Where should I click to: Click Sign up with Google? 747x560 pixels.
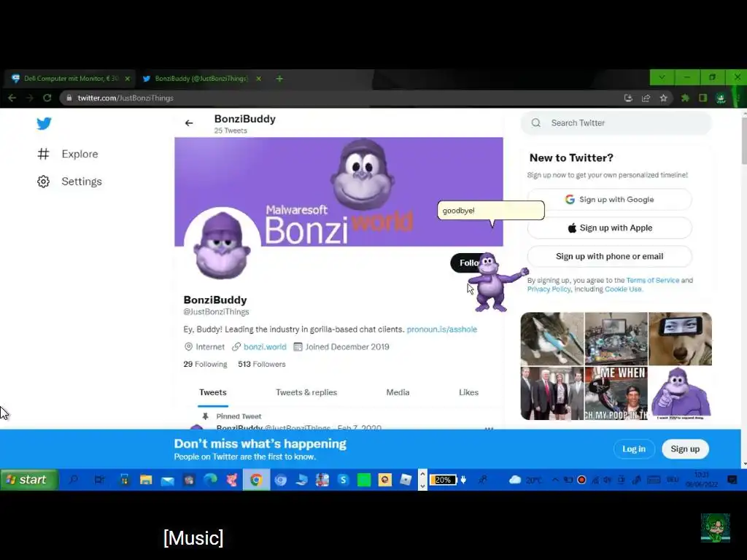coord(609,200)
